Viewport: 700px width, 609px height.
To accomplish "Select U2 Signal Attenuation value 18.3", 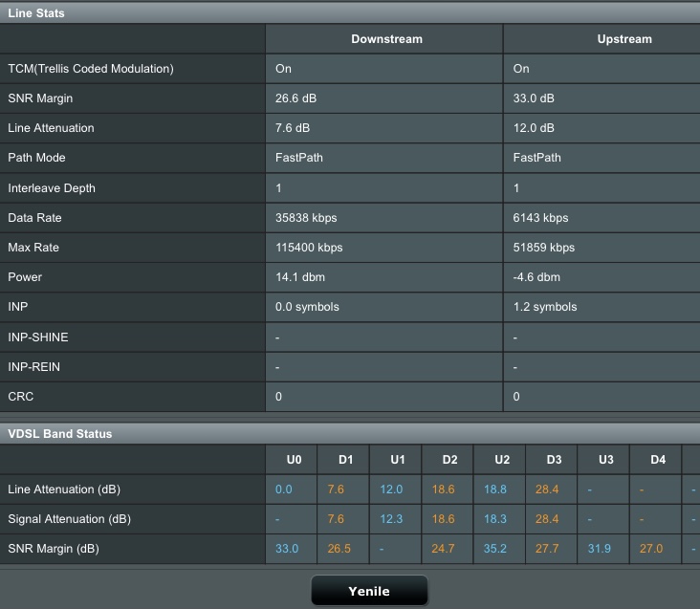I will tap(495, 519).
